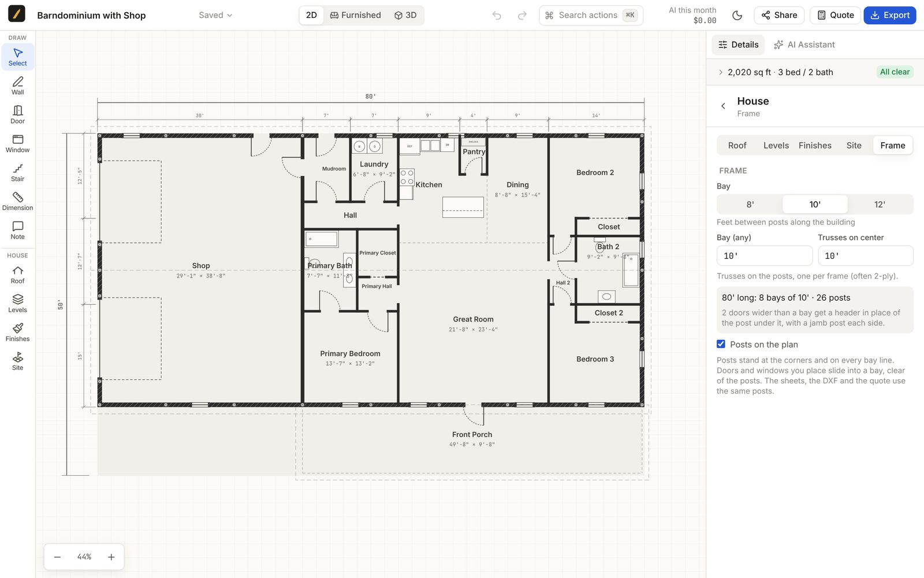Open Site in the left sidebar
The image size is (924, 578).
click(17, 361)
